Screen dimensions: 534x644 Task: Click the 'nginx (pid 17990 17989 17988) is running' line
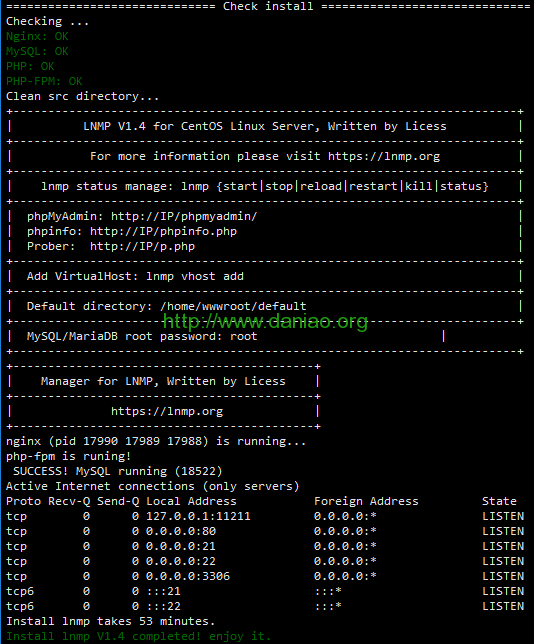point(156,442)
